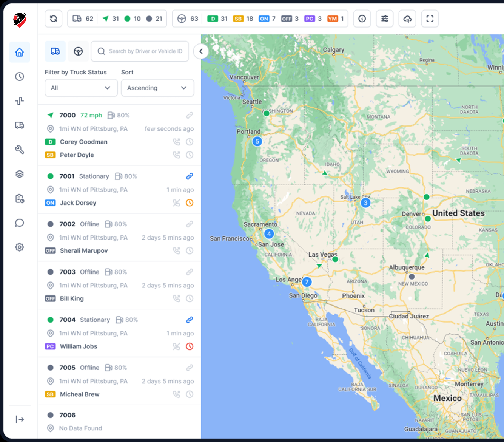
Task: Select vehicle 7000 in the list
Action: tap(68, 115)
